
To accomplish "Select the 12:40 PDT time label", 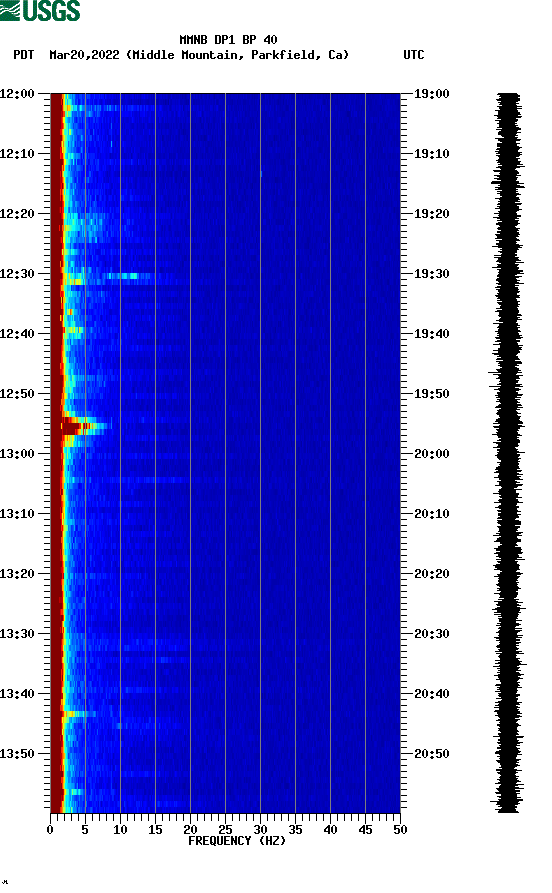I will tap(17, 333).
